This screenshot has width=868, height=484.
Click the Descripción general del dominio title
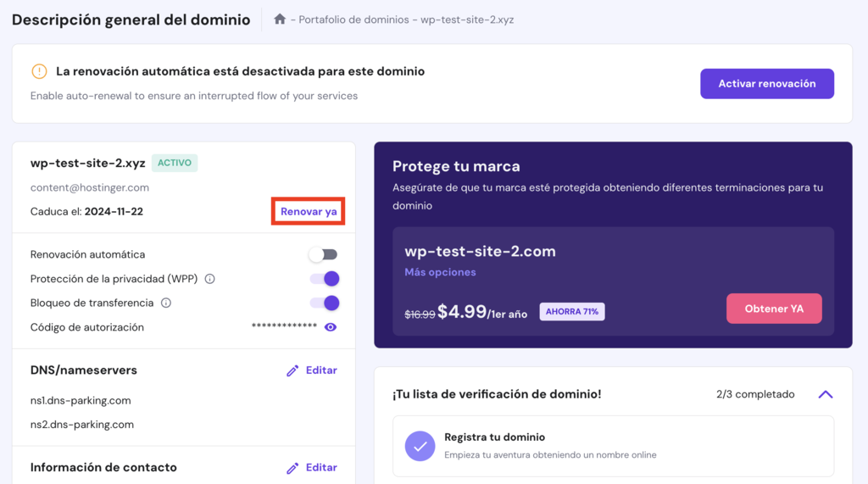tap(131, 20)
